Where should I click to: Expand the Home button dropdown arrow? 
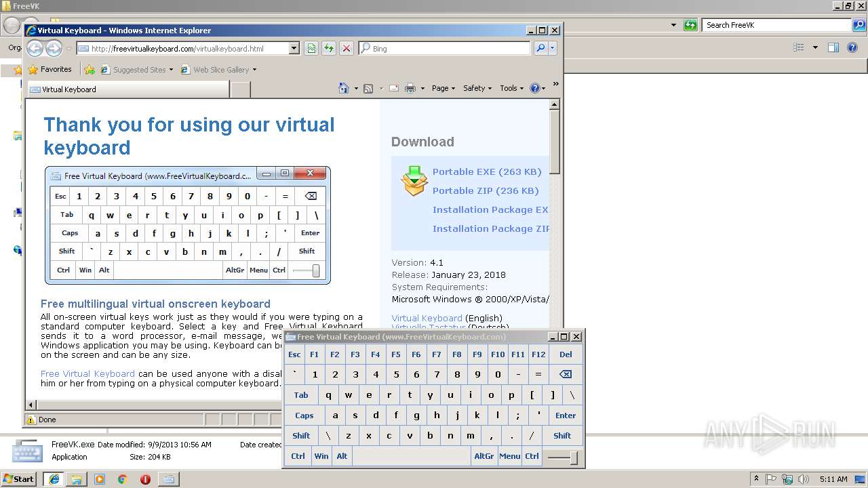(356, 88)
